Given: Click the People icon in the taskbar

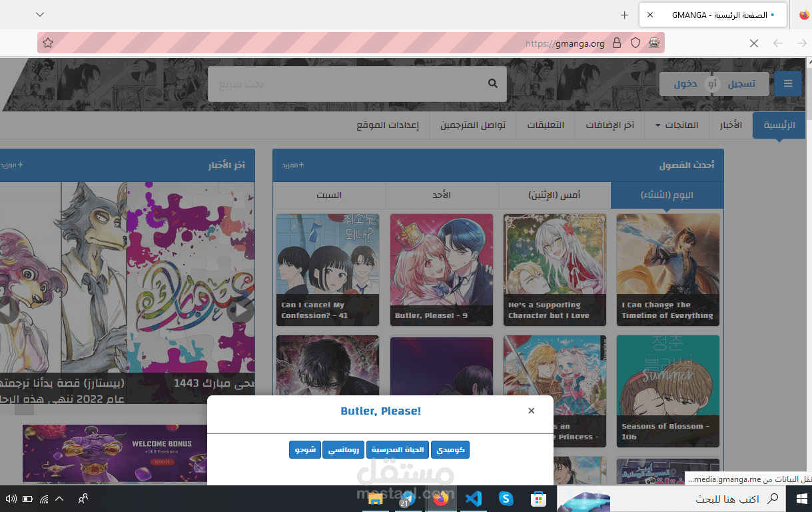Looking at the screenshot, I should coord(83,499).
